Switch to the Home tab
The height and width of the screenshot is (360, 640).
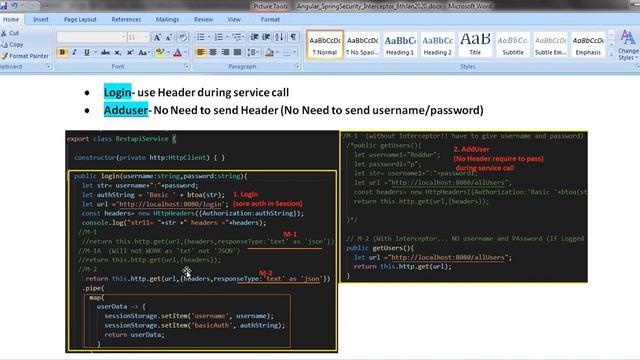(11, 19)
